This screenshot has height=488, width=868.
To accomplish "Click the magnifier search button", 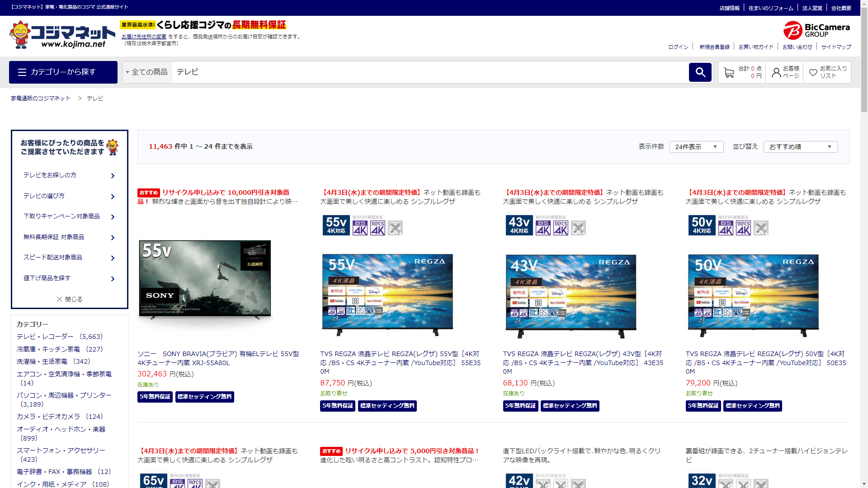I will point(700,72).
